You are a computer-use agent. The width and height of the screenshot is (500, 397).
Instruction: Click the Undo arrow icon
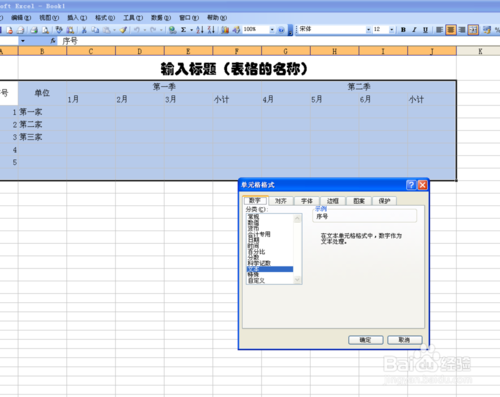click(137, 30)
